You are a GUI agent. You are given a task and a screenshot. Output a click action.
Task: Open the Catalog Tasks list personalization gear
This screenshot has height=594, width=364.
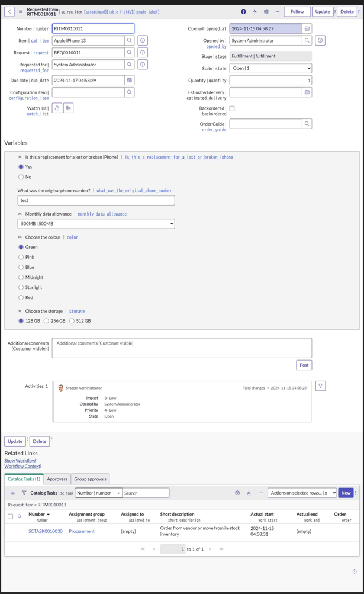[237, 492]
